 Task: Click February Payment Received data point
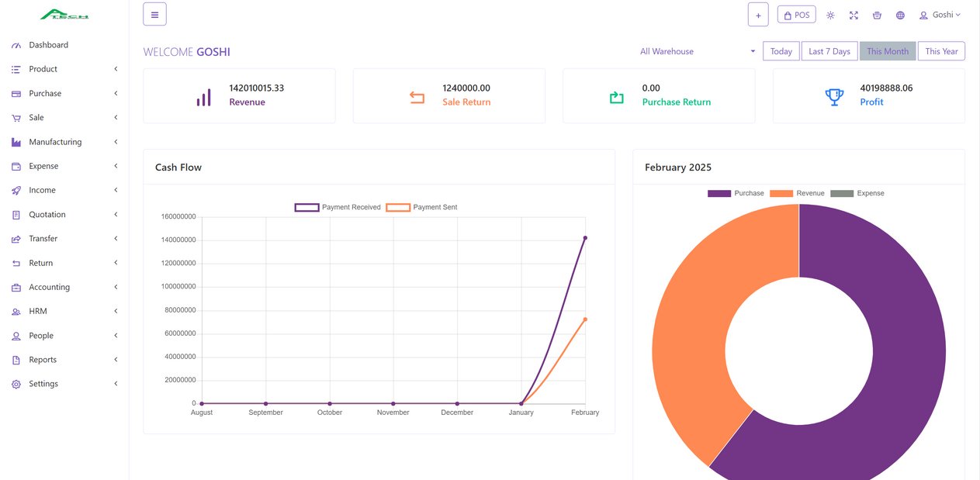585,238
